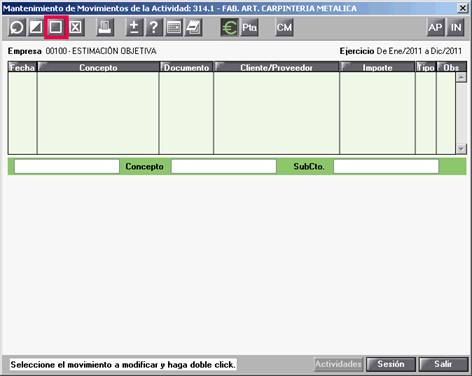
Task: Open the plus/minus calculator toolbar icon
Action: point(134,27)
